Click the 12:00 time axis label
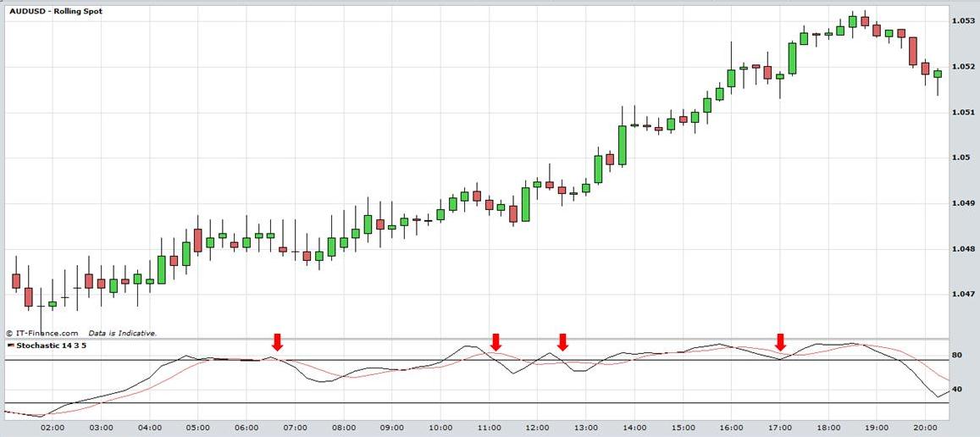 537,429
